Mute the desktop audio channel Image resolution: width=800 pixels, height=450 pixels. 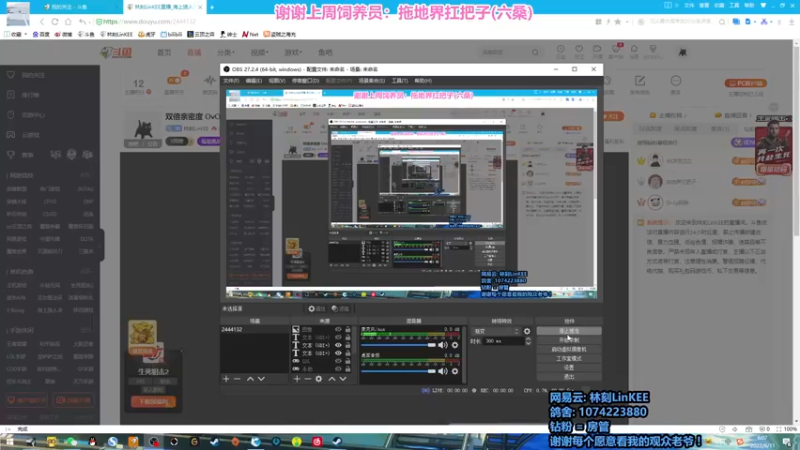click(443, 371)
